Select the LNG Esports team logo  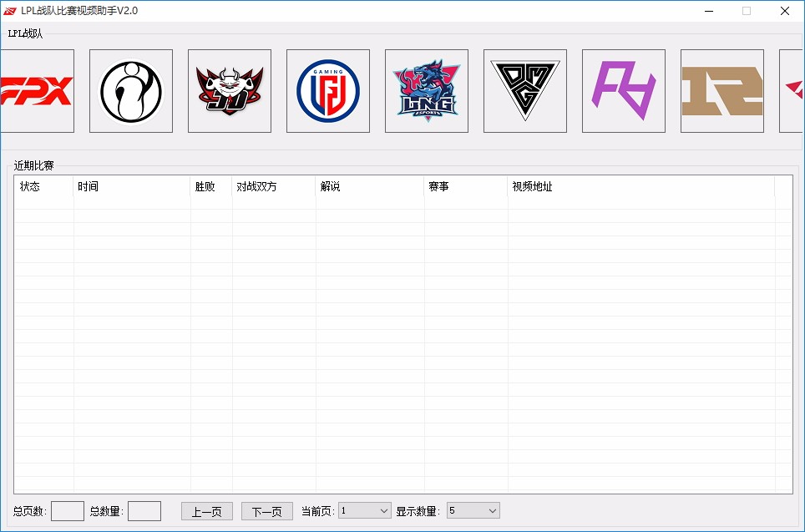tap(427, 91)
